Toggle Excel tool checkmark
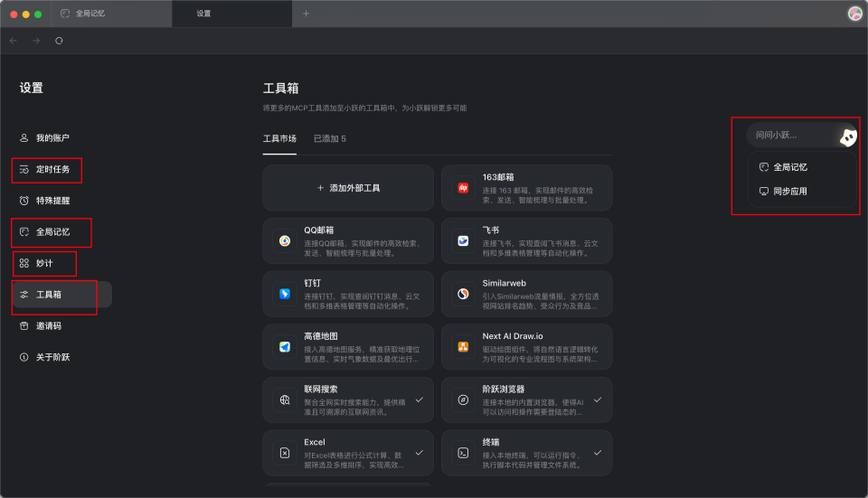Screen dimensions: 868x498 click(420, 453)
